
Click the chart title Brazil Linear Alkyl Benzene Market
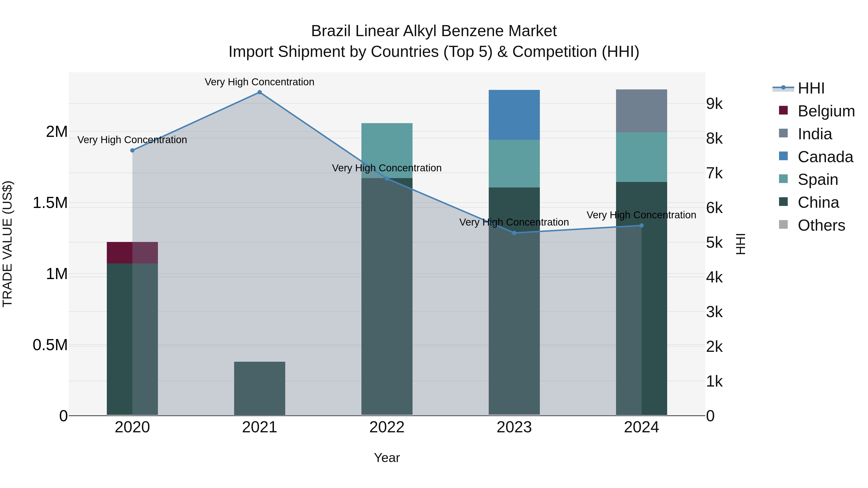point(434,31)
